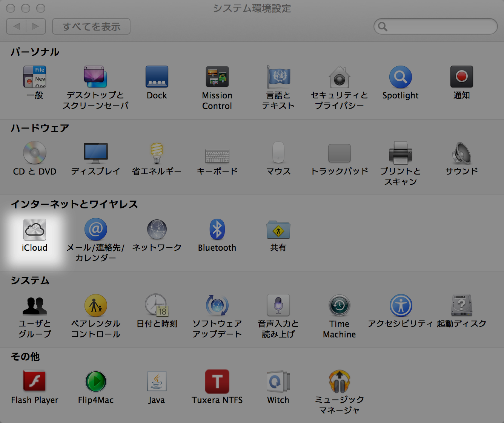This screenshot has width=504, height=423.
Task: Open Witch preference pane
Action: coord(278,382)
